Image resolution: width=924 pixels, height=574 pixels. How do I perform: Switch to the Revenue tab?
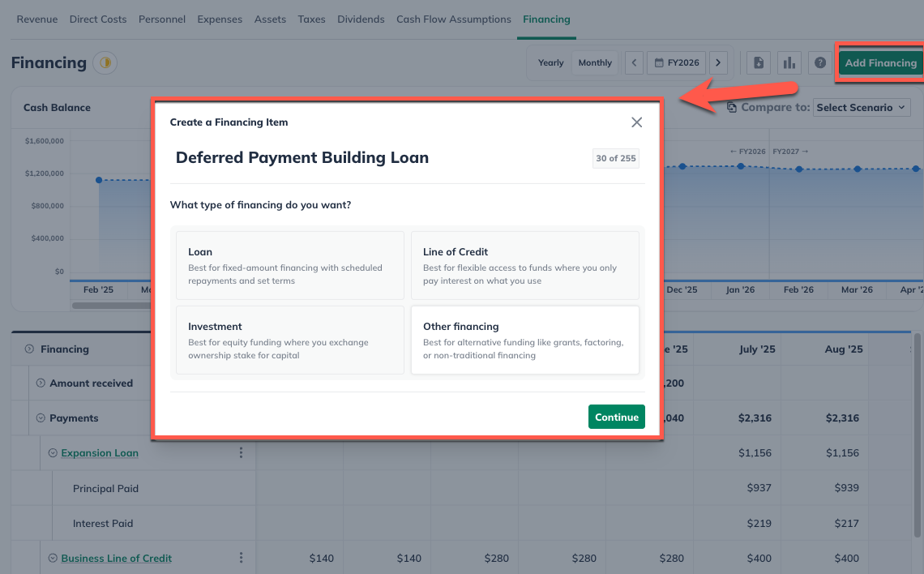pyautogui.click(x=36, y=19)
